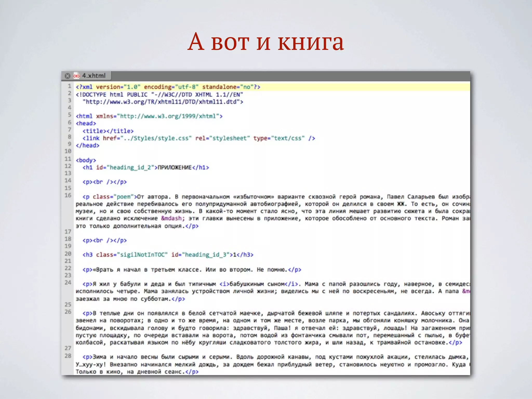Screen dimensions: 532x399
Task: Click the h1 heading_id_2 ПРИЛОЖЕНИЕ line
Action: tap(146, 168)
